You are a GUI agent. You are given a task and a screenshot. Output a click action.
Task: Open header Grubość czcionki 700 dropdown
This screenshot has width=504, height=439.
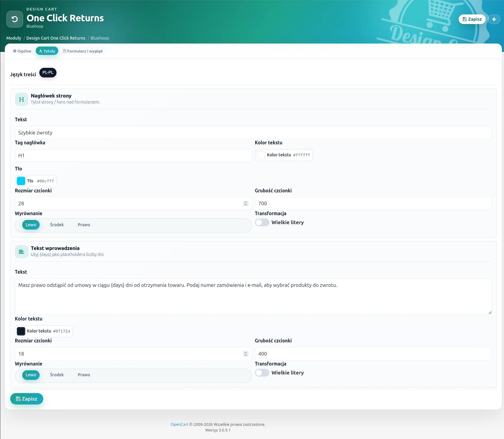pos(373,203)
